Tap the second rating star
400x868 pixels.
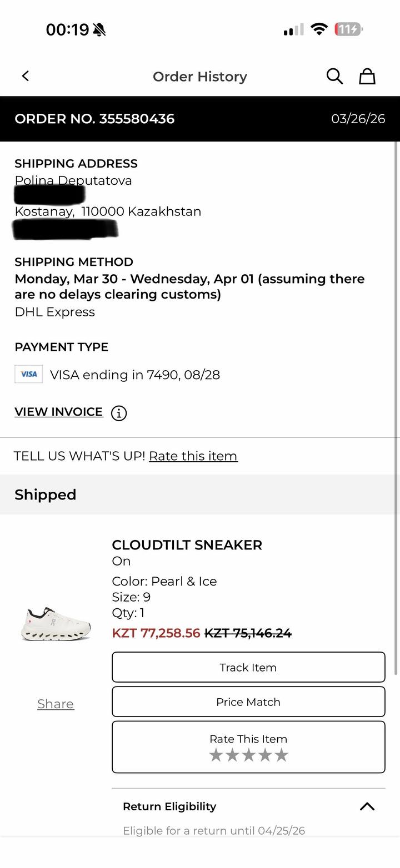[232, 755]
